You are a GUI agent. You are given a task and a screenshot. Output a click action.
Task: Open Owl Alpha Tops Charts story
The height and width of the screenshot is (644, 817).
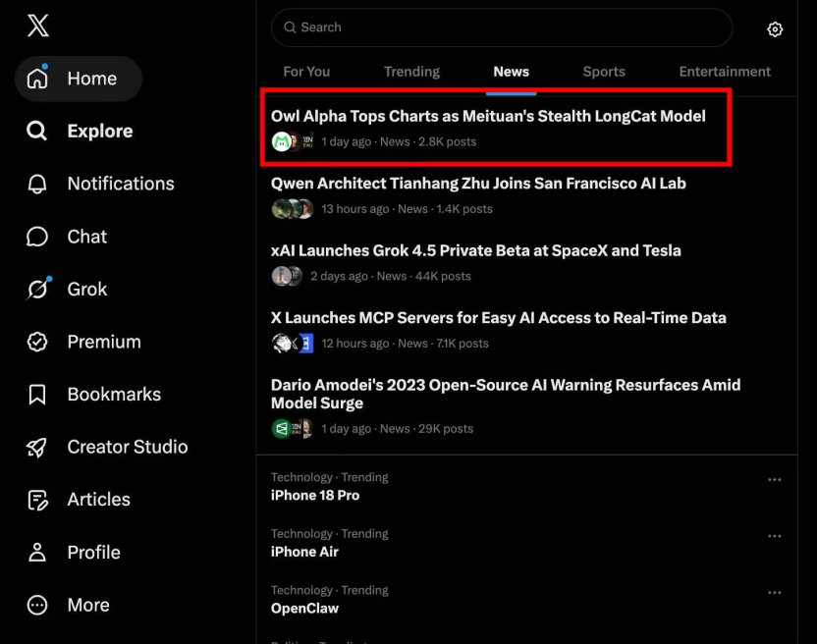[x=496, y=128]
